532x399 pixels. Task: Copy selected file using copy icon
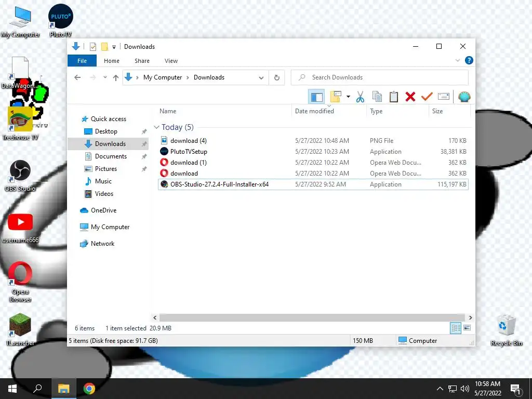pos(377,97)
